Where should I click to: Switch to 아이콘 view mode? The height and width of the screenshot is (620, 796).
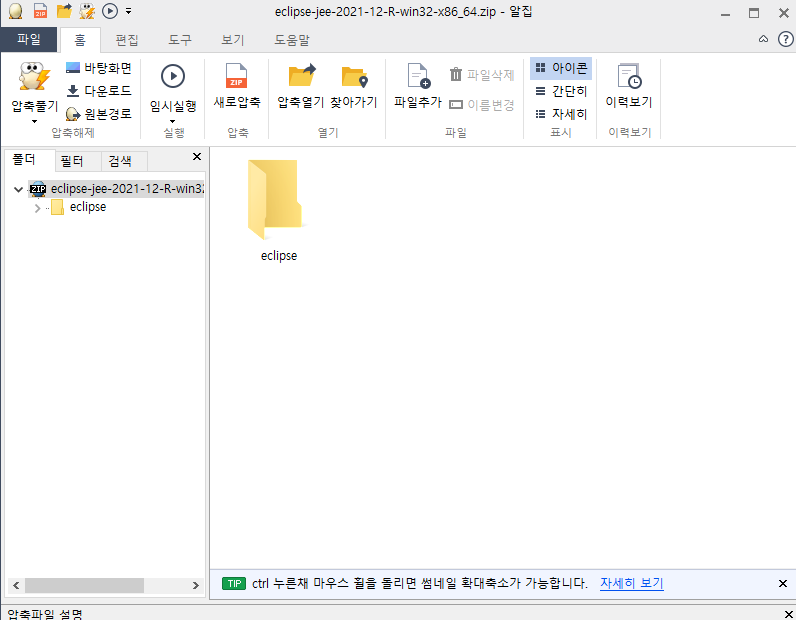click(561, 68)
